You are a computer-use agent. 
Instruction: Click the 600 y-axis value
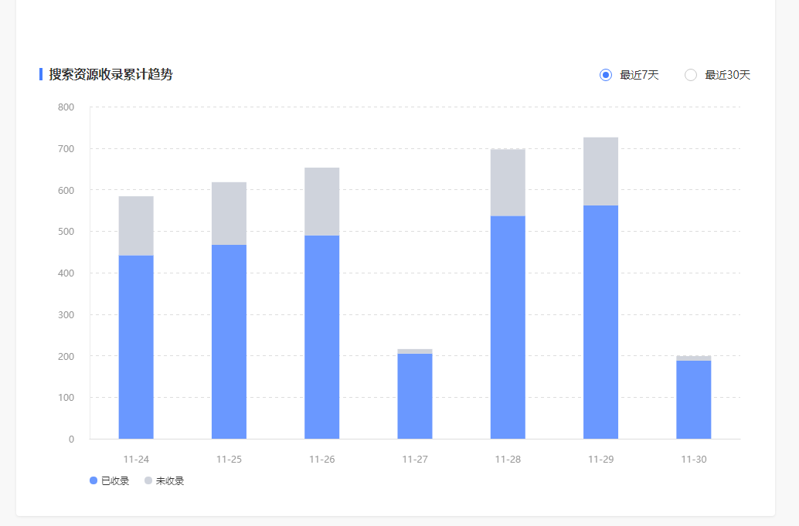[x=66, y=190]
